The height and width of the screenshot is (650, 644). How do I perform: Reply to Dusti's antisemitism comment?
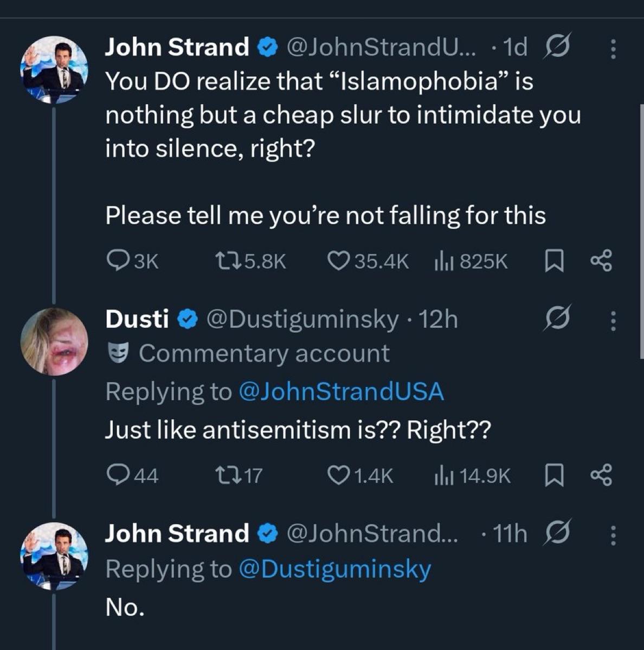[x=132, y=475]
